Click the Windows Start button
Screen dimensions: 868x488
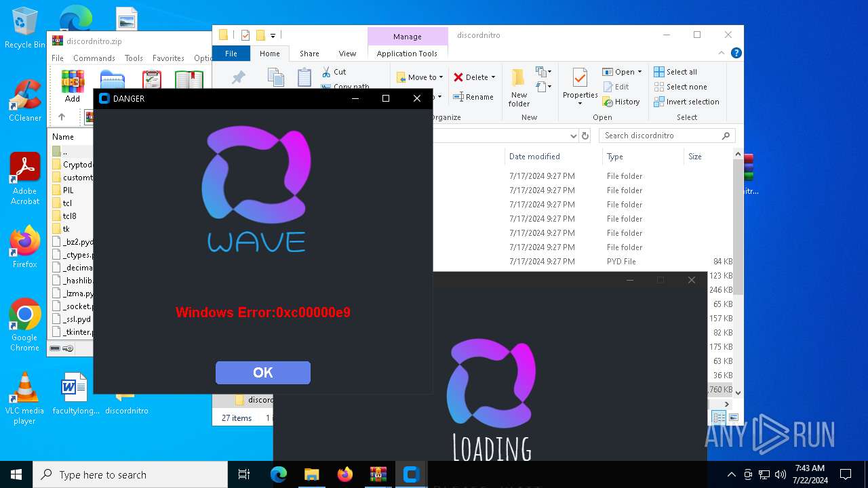coord(16,474)
